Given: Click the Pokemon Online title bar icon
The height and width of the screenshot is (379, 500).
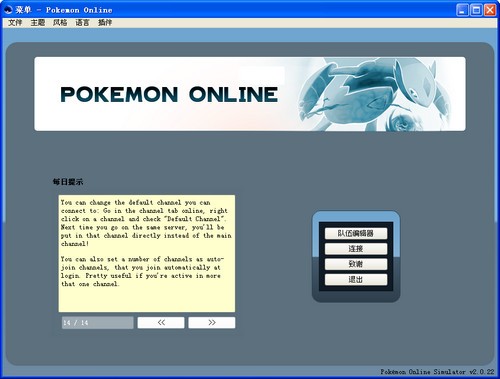Looking at the screenshot, I should coord(8,10).
